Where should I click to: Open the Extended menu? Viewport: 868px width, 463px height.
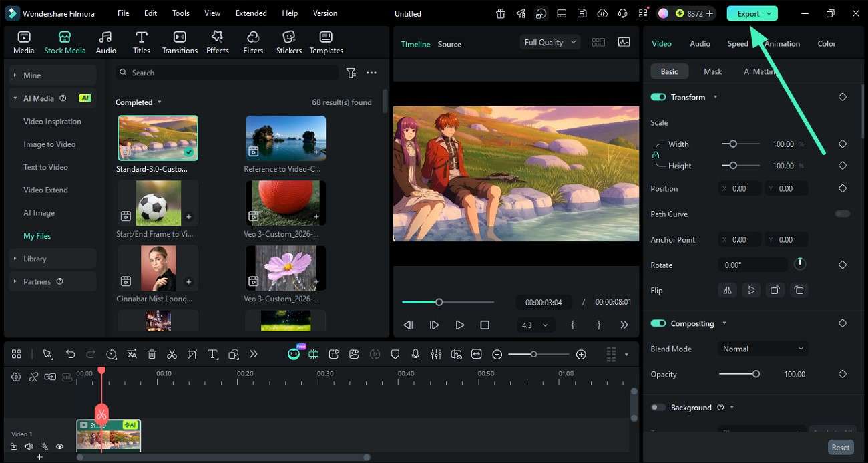click(x=251, y=13)
